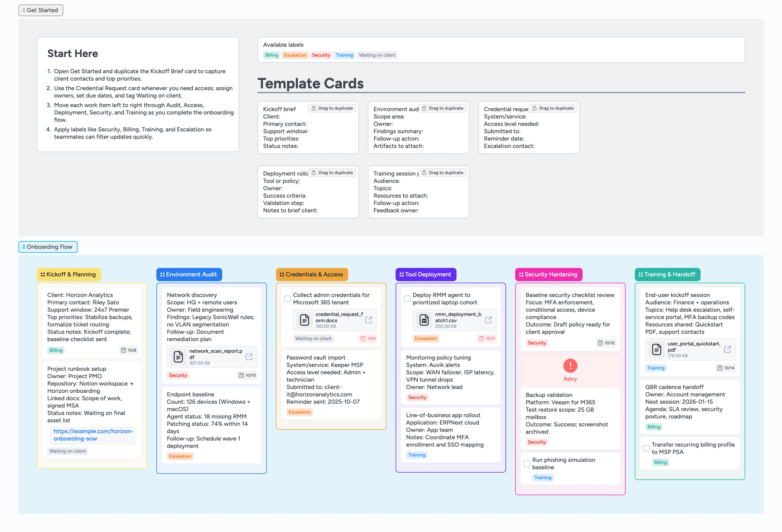Click the Waiting on client label under Available labels
The height and width of the screenshot is (532, 782).
click(377, 55)
